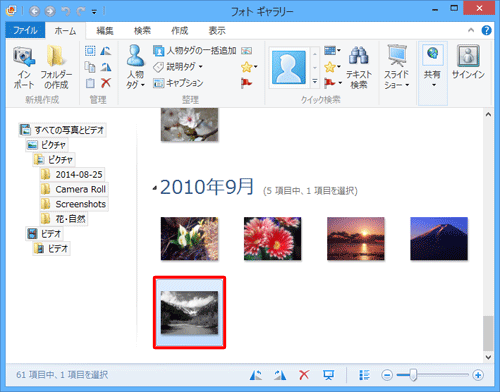Click the Back arrow in the title bar
The image size is (500, 392).
point(34,11)
